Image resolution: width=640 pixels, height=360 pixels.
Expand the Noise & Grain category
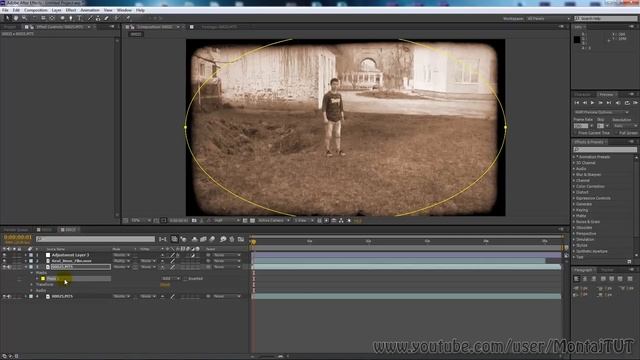click(574, 222)
